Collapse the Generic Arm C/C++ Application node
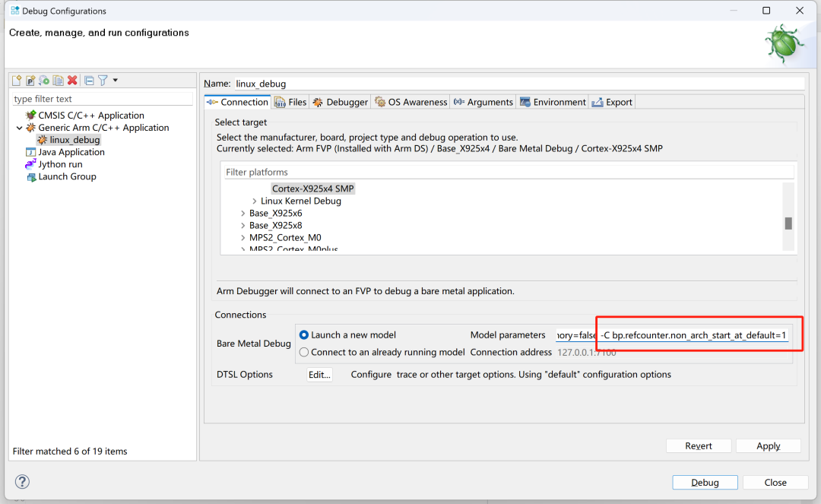Screen dimensions: 821x504 (20, 128)
